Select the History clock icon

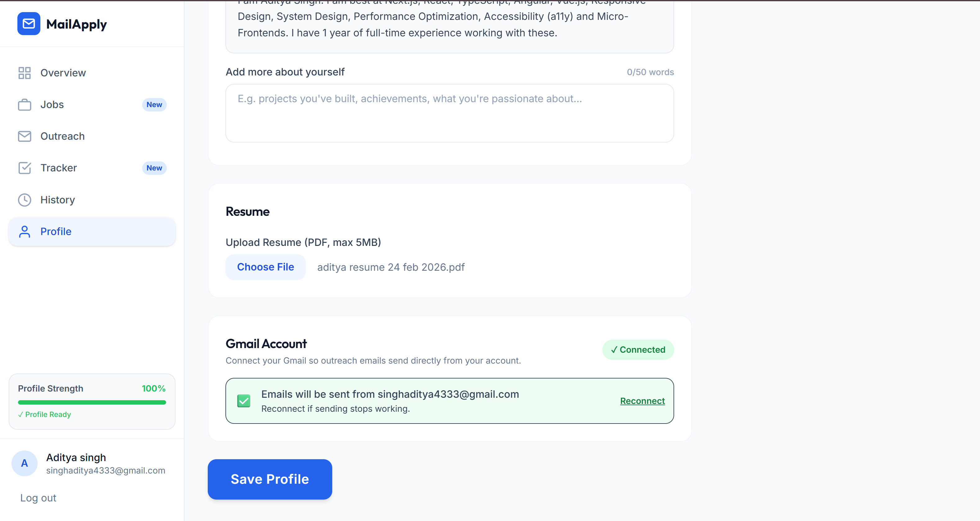24,200
